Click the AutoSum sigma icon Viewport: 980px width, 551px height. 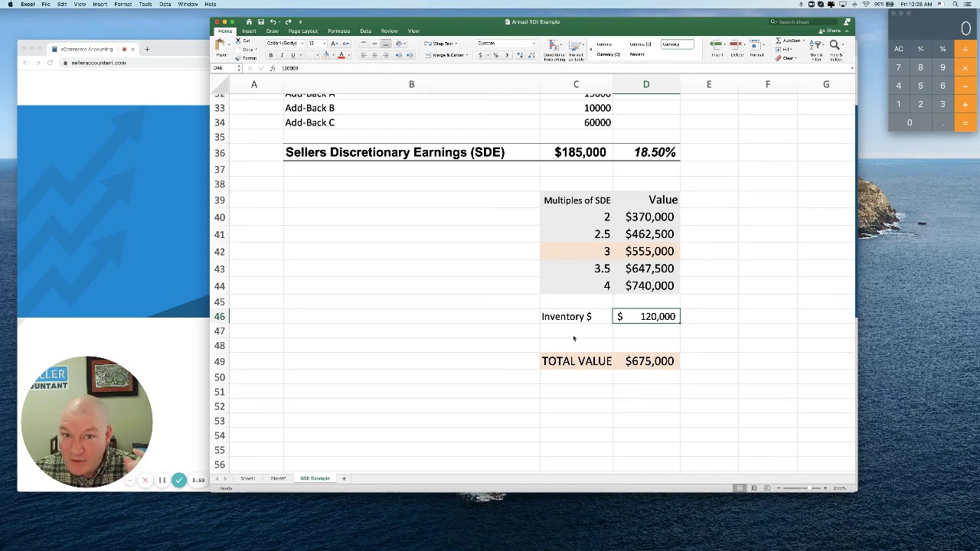[x=779, y=41]
